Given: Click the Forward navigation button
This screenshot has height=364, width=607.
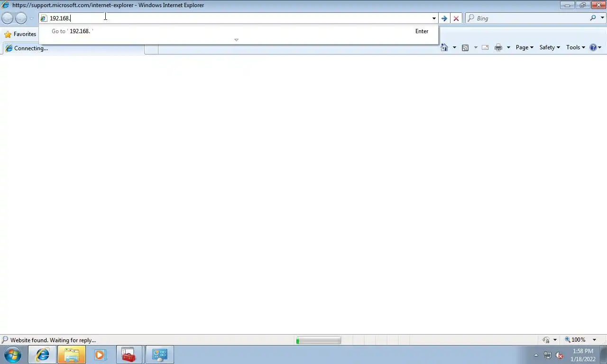Looking at the screenshot, I should (21, 18).
